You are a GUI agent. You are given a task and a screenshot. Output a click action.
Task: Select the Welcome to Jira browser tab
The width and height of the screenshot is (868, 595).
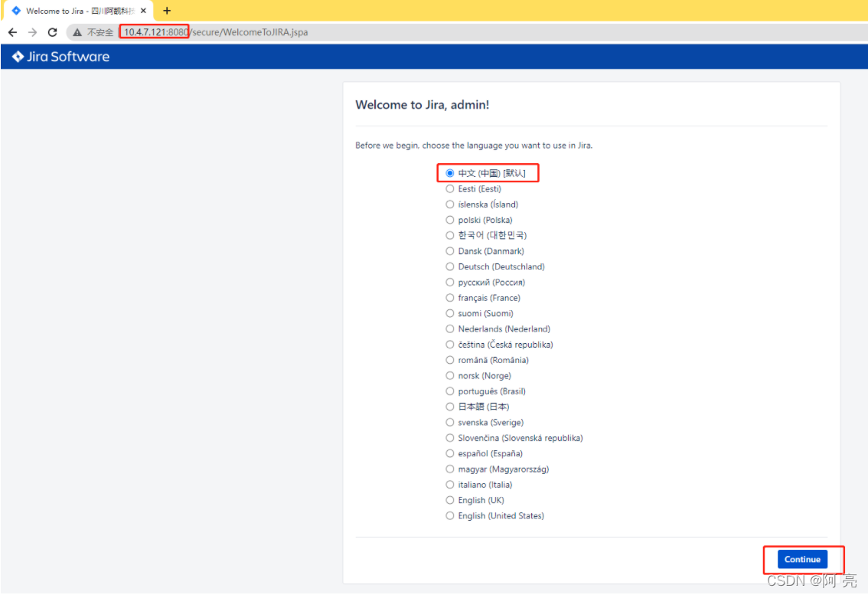coord(79,11)
